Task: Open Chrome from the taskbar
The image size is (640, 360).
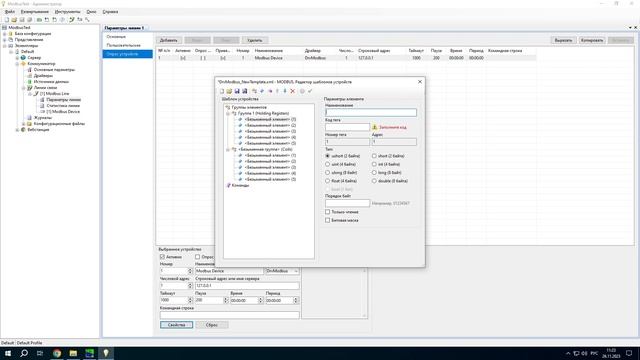Action: (57, 353)
